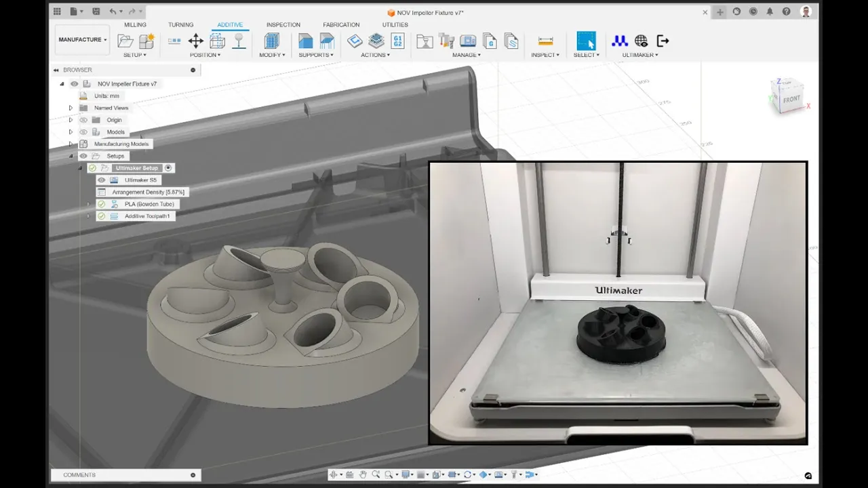Switch to the MILLING tab
The image size is (868, 488).
pyautogui.click(x=135, y=25)
